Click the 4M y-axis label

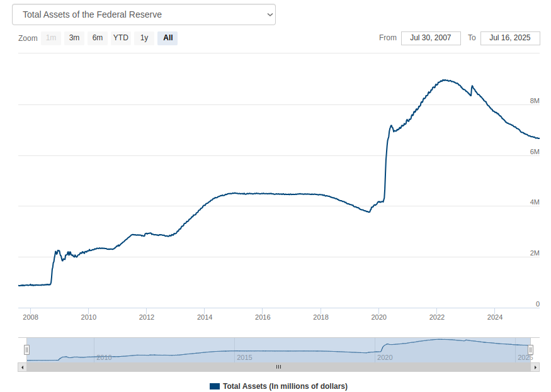point(535,202)
